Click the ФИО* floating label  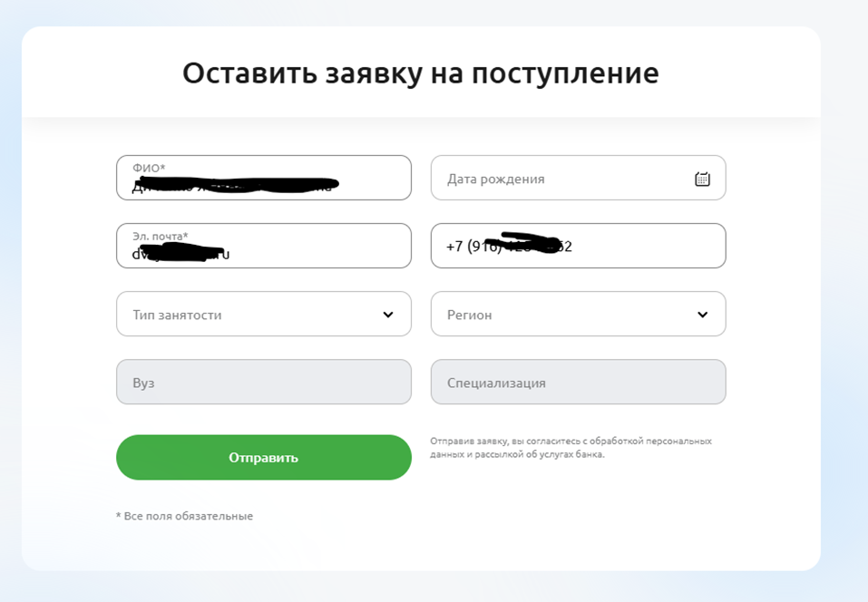[149, 168]
